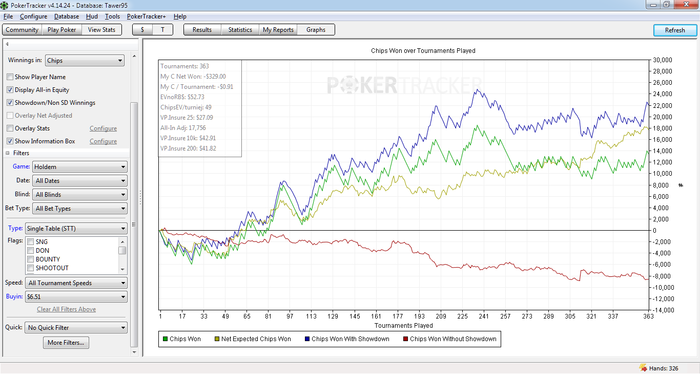700x374 pixels.
Task: Open the My Reports tab
Action: (x=278, y=30)
